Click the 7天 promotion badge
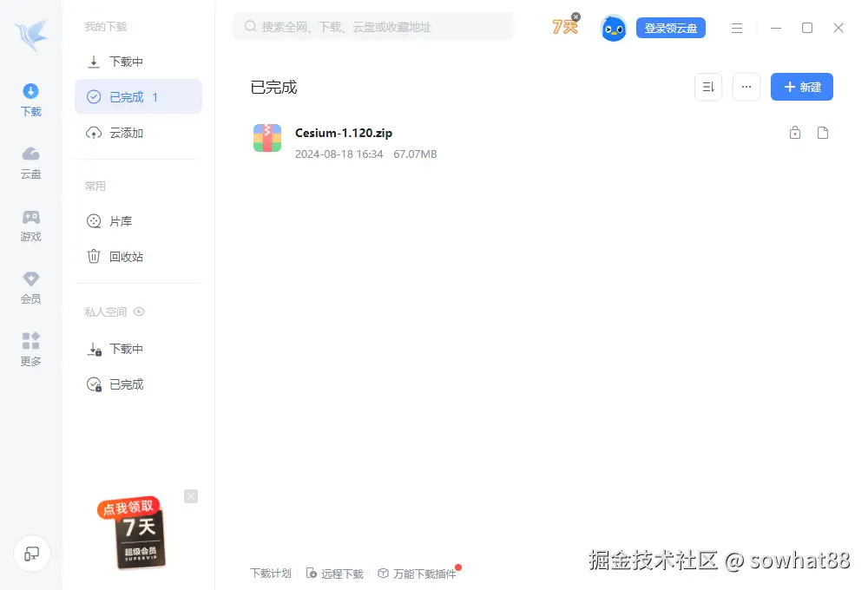Image resolution: width=868 pixels, height=590 pixels. click(565, 27)
